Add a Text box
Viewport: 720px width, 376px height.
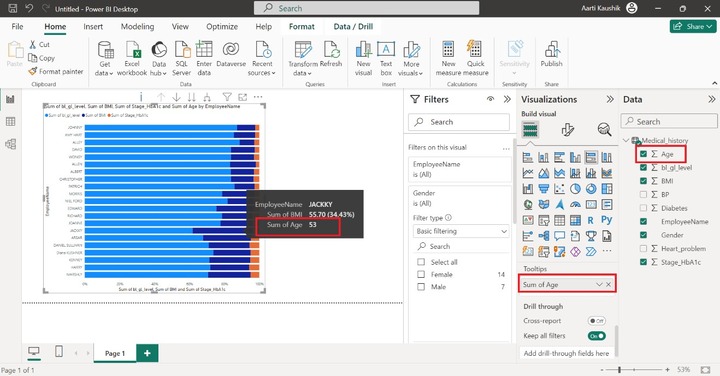click(386, 58)
